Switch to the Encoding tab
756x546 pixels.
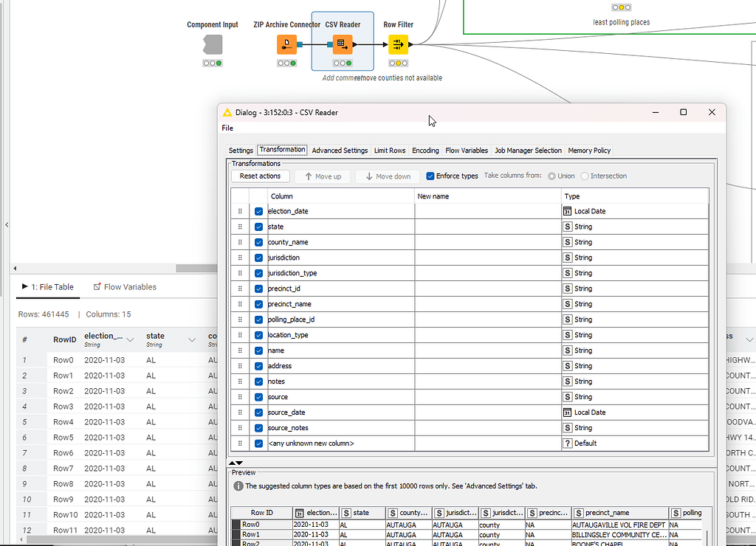click(425, 150)
